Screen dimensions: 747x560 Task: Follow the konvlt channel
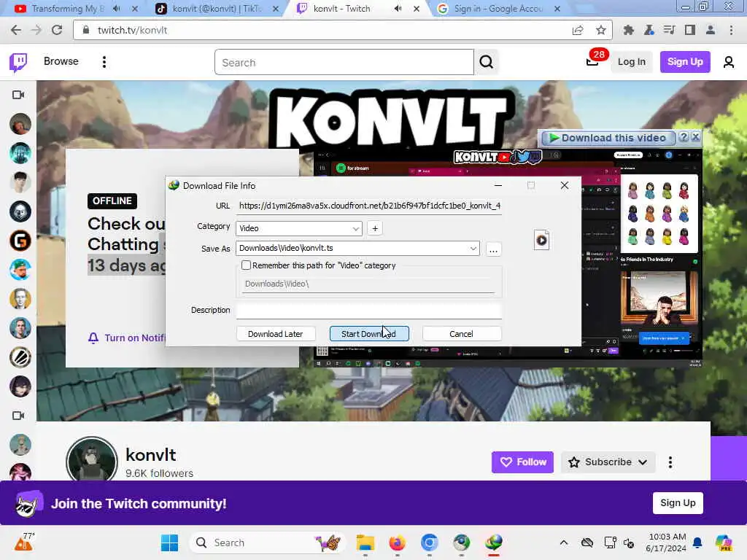point(522,462)
